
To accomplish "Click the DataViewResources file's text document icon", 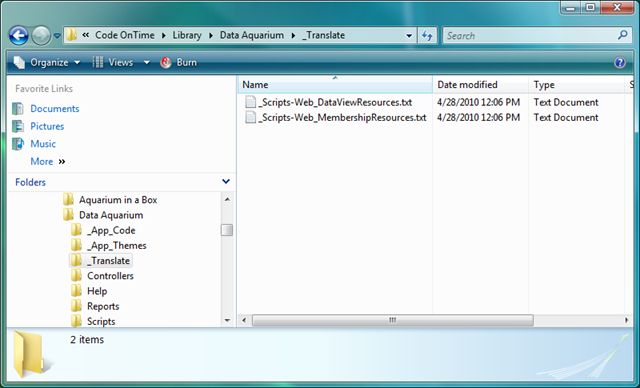I will pos(251,102).
